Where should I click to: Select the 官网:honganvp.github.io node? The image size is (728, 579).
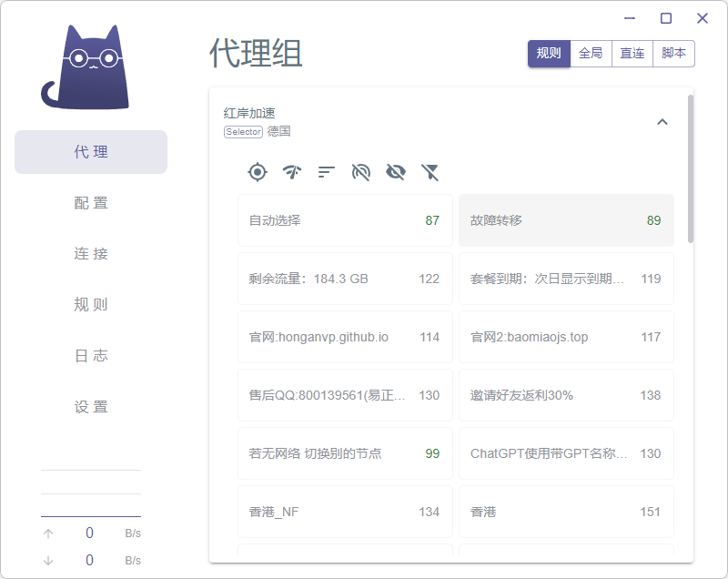coord(345,337)
